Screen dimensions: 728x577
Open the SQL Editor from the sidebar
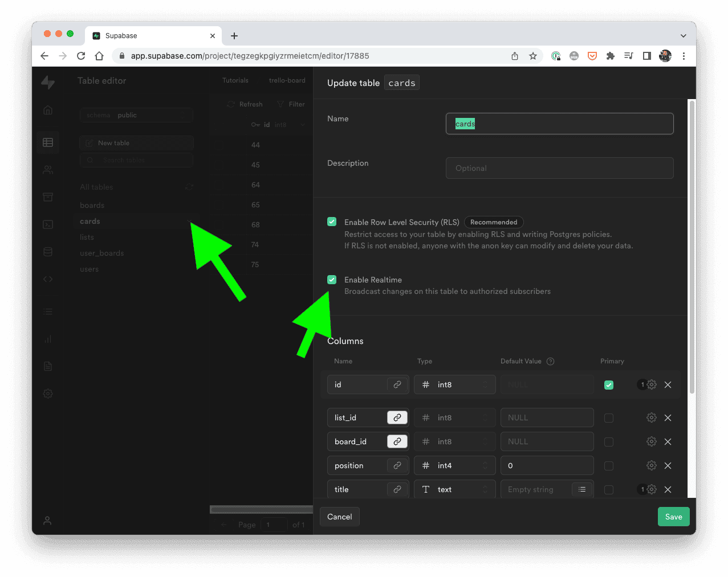coord(47,224)
